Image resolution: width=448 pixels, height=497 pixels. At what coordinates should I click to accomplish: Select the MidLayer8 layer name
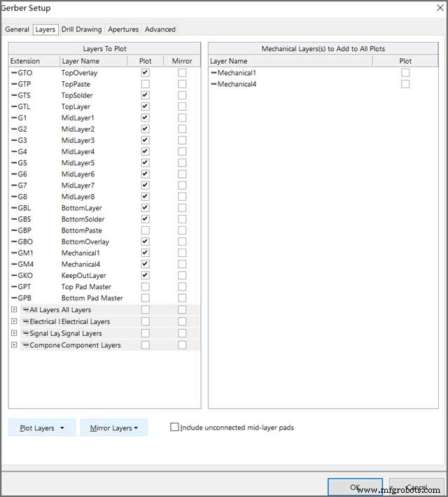(x=78, y=197)
